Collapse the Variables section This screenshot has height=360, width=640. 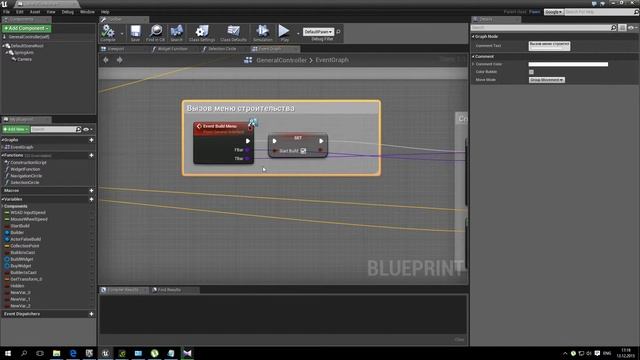click(x=2, y=200)
